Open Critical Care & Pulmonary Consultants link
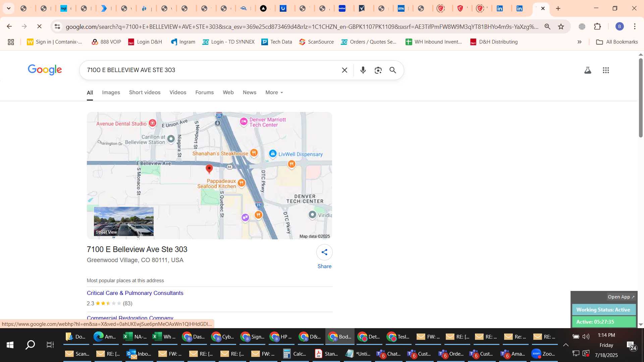 135,293
